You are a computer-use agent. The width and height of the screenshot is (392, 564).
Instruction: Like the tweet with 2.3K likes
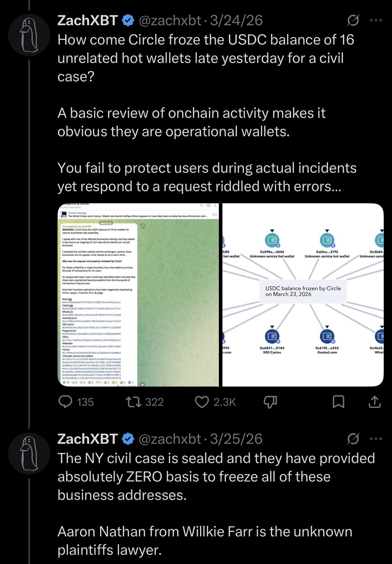click(202, 402)
